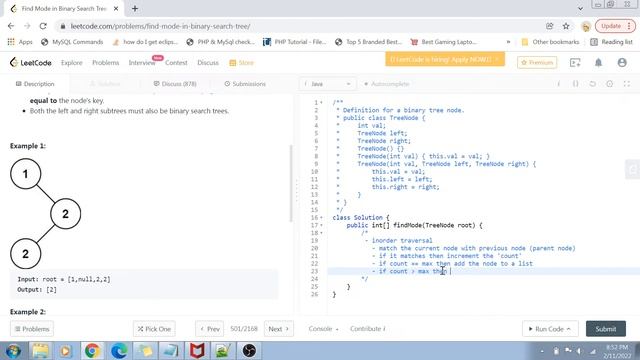Click the Chrome Update button
This screenshot has width=640, height=360.
pos(615,26)
